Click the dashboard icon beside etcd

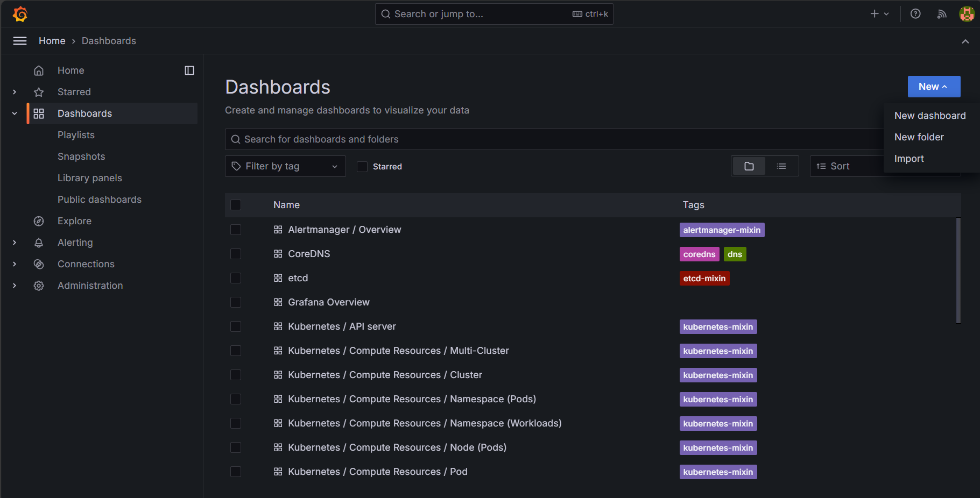coord(278,278)
